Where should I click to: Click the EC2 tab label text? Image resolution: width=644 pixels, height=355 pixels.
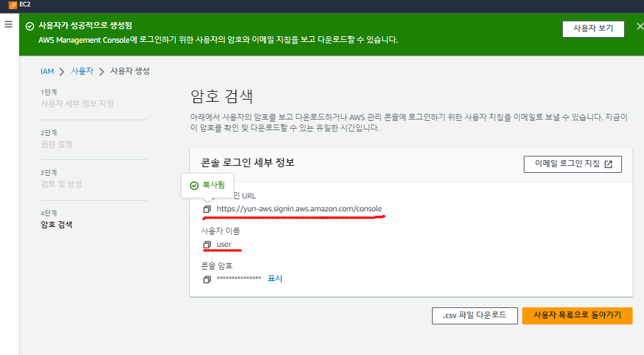click(25, 4)
